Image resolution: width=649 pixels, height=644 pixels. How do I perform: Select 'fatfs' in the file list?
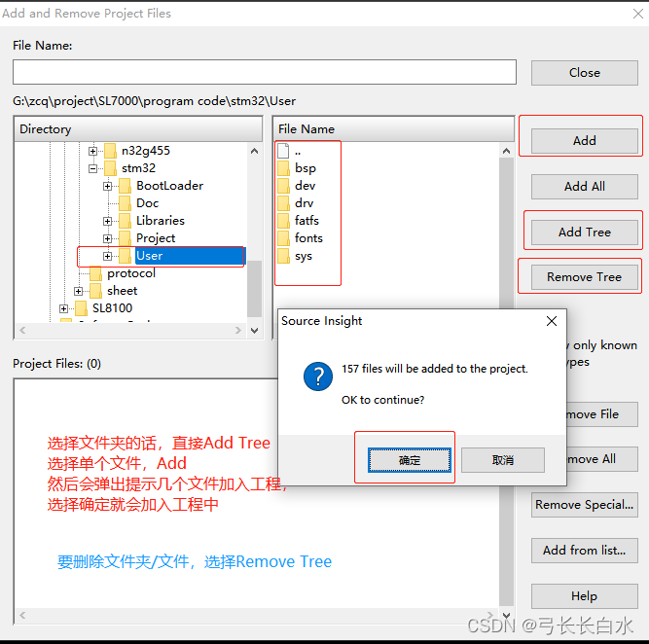pos(306,221)
